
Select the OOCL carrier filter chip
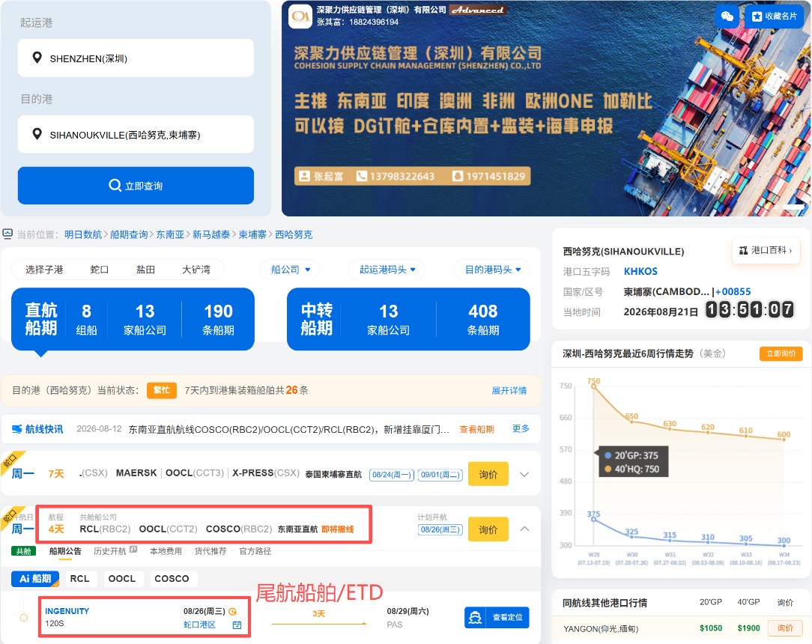(x=121, y=579)
